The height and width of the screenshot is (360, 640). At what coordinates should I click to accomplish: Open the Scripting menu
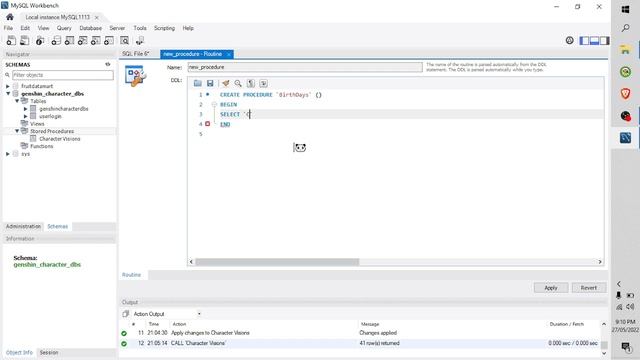[x=164, y=28]
